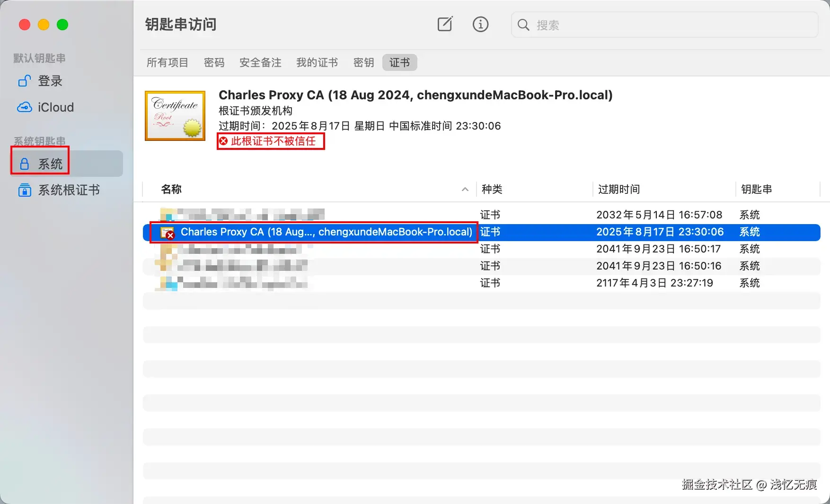This screenshot has height=504, width=830.
Task: Click the expiry 2117年4月3日 23:27:19
Action: pos(654,283)
